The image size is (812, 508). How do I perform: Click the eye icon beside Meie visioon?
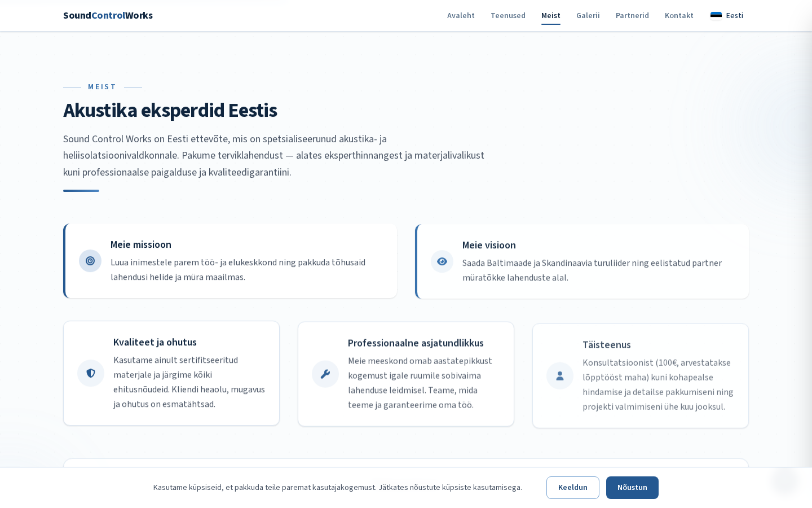(x=442, y=261)
